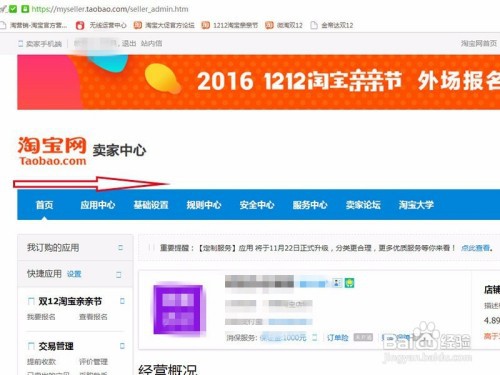The width and height of the screenshot is (500, 375).
Task: Open 淘营销-淘宝官方营... bookmark
Action: (x=34, y=25)
